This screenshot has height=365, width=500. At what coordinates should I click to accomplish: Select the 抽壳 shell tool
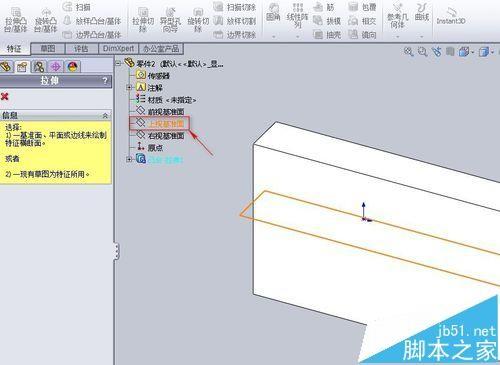[x=327, y=34]
